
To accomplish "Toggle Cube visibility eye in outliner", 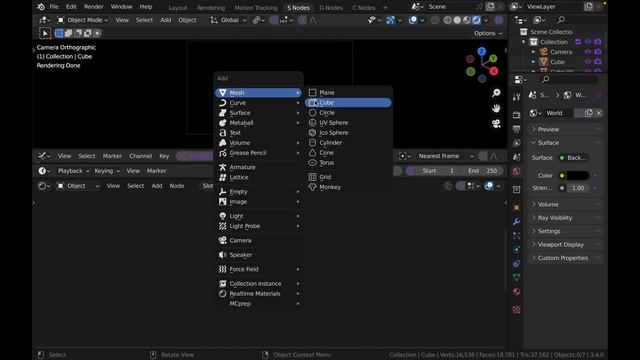I will [588, 62].
